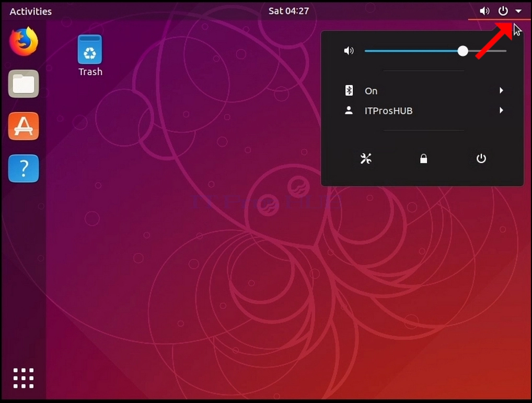Select the Trash desktop icon
The image size is (532, 403).
[90, 50]
